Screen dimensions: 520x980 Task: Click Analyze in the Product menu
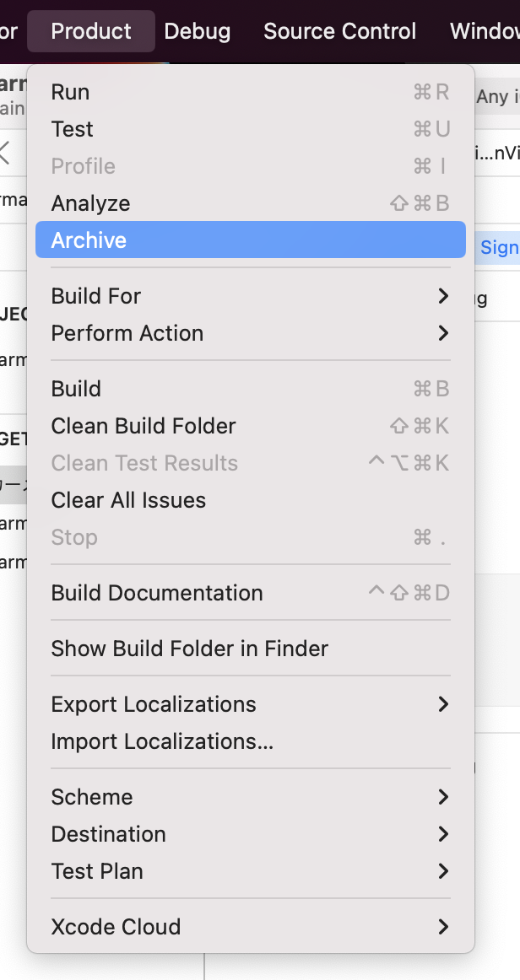(x=91, y=203)
